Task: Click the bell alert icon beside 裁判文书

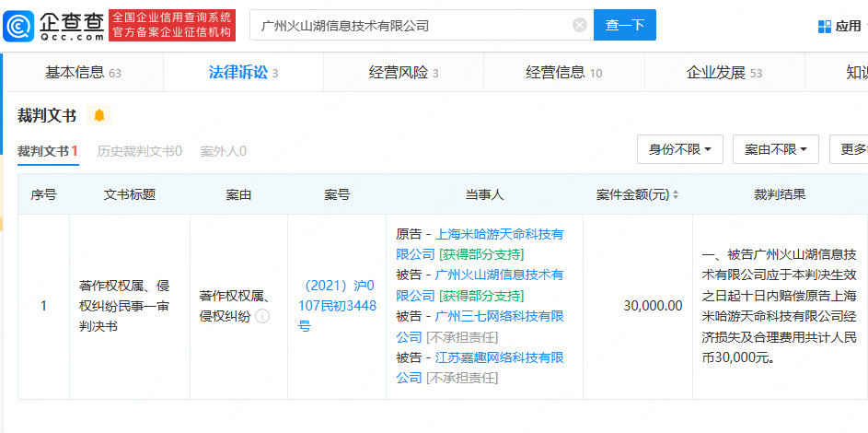Action: [x=99, y=115]
